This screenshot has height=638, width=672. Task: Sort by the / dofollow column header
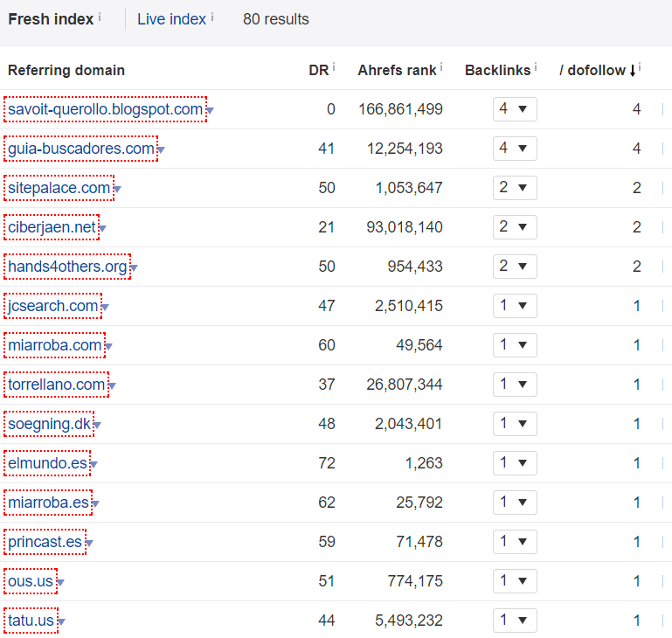coord(592,70)
